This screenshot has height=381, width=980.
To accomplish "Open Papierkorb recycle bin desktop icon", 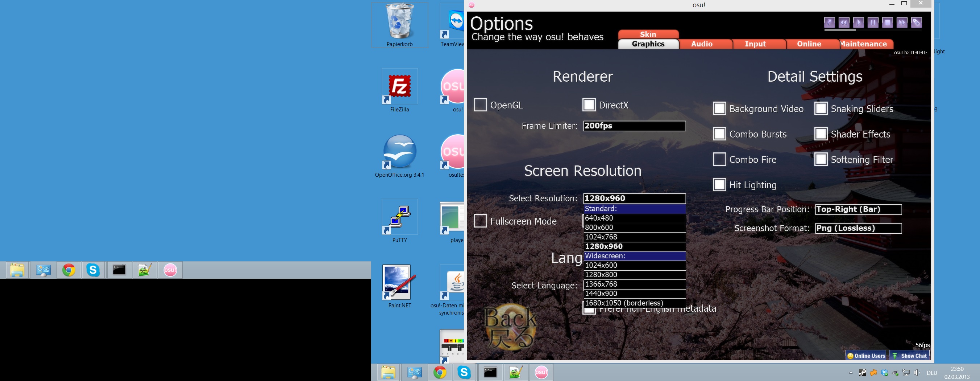I will (x=399, y=25).
